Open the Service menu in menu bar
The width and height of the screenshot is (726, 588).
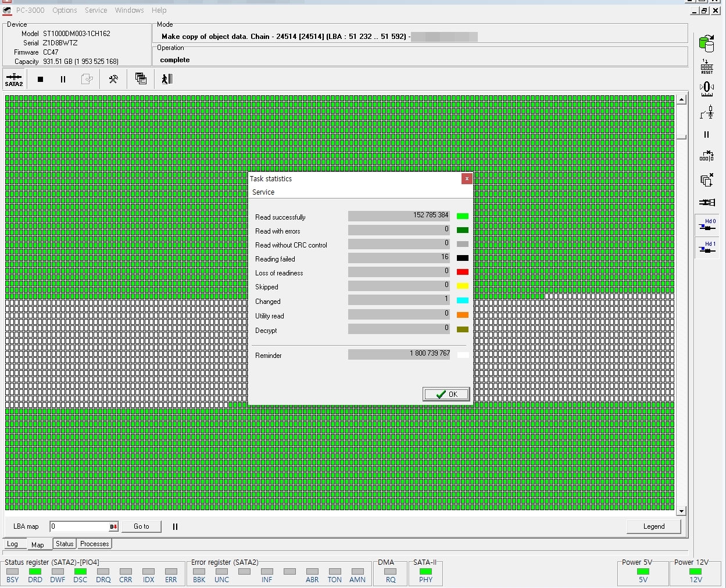(96, 10)
